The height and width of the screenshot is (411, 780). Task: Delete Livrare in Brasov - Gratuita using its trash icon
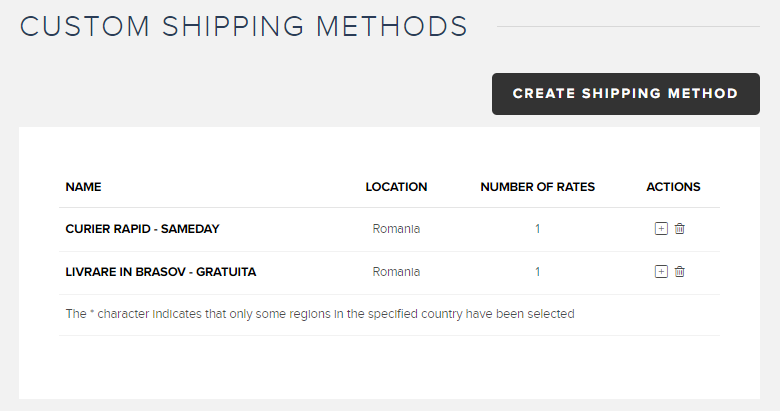point(680,272)
